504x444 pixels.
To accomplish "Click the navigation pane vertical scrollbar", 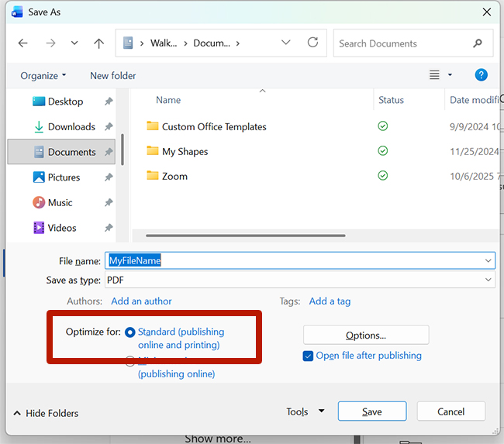I will (x=123, y=150).
